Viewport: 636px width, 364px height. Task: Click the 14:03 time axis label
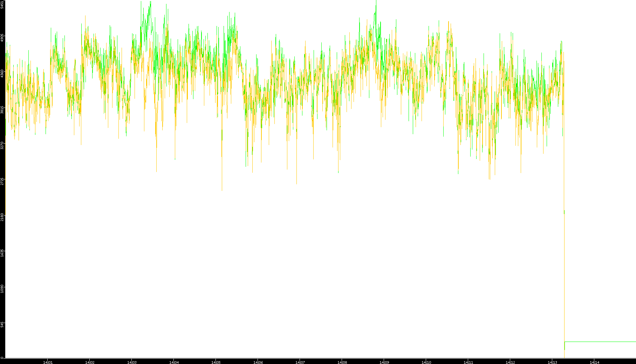click(132, 362)
